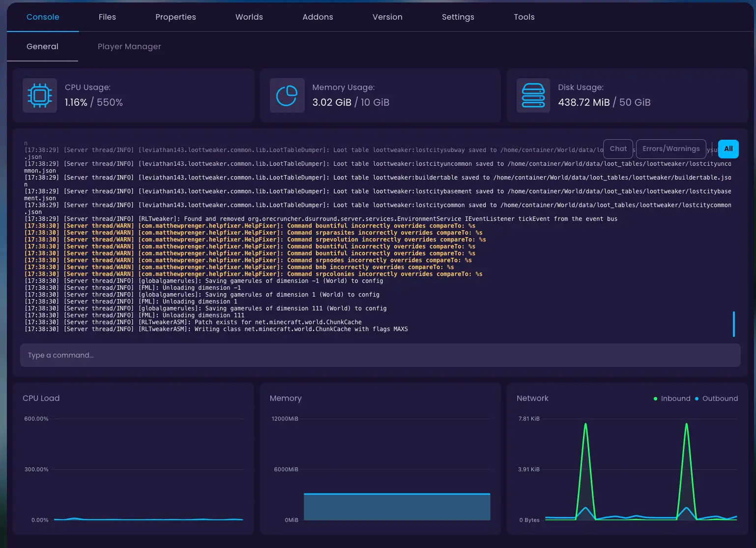The image size is (756, 548).
Task: Open the Addons tab
Action: (318, 17)
